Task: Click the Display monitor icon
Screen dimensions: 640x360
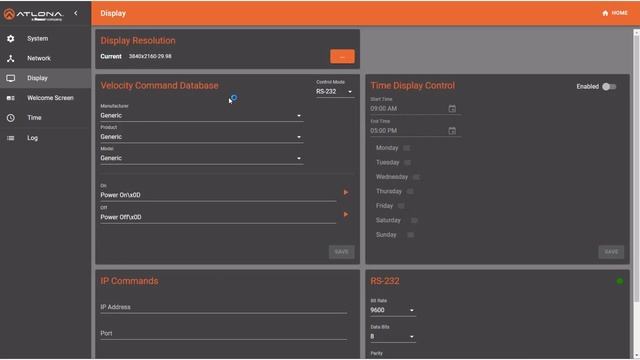Action: point(11,78)
